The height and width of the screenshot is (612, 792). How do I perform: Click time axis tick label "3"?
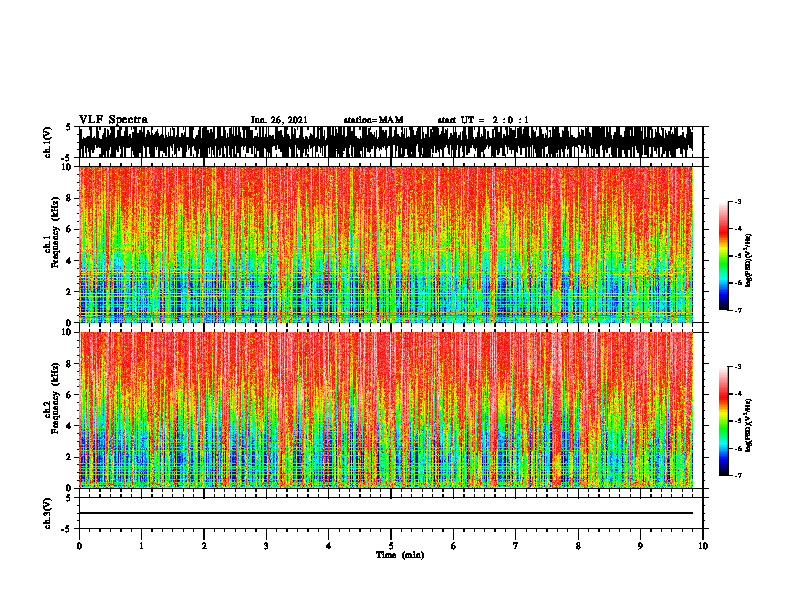[x=266, y=546]
